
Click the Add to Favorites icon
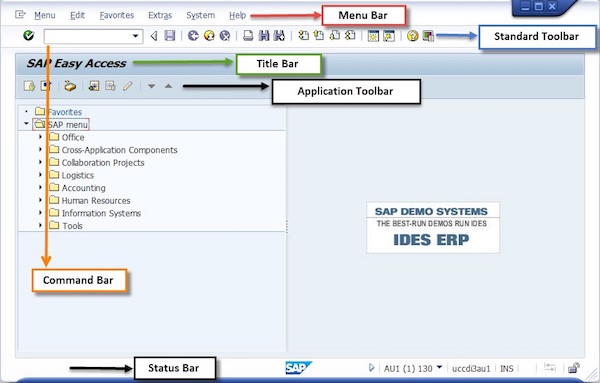tap(94, 86)
